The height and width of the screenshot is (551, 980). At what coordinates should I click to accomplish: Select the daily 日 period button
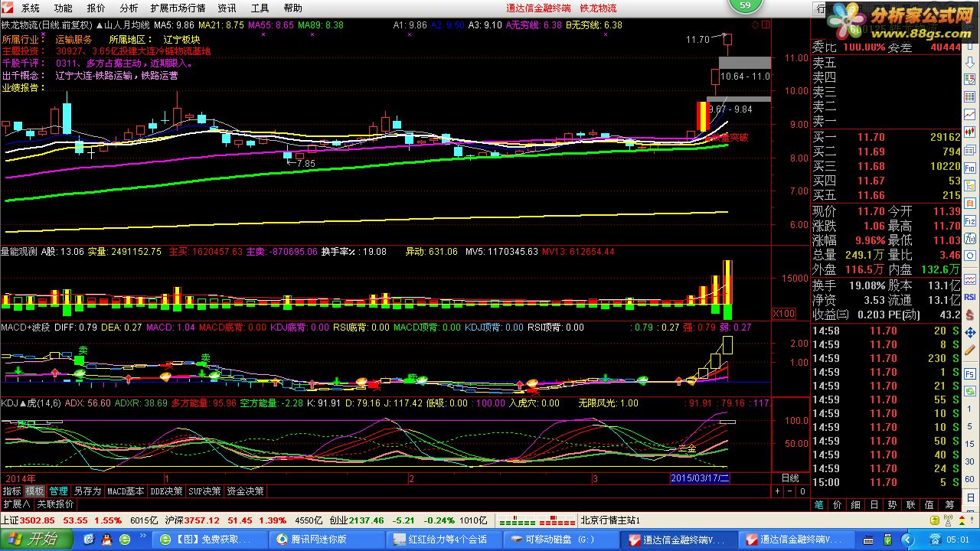pyautogui.click(x=970, y=496)
